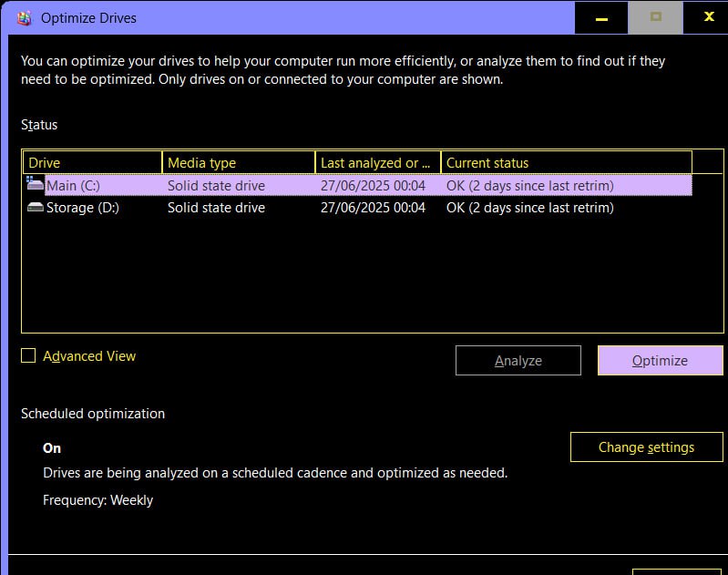Viewport: 728px width, 575px height.
Task: Close the Optimize Drives window
Action: 708,17
